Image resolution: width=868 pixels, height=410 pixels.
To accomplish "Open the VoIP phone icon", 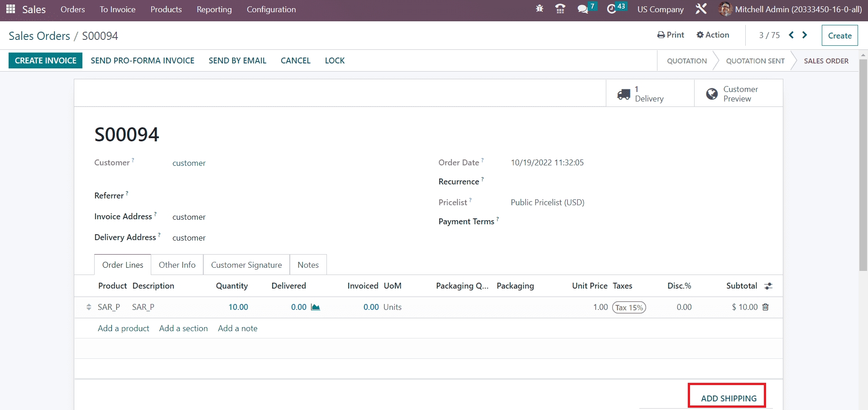I will [560, 9].
